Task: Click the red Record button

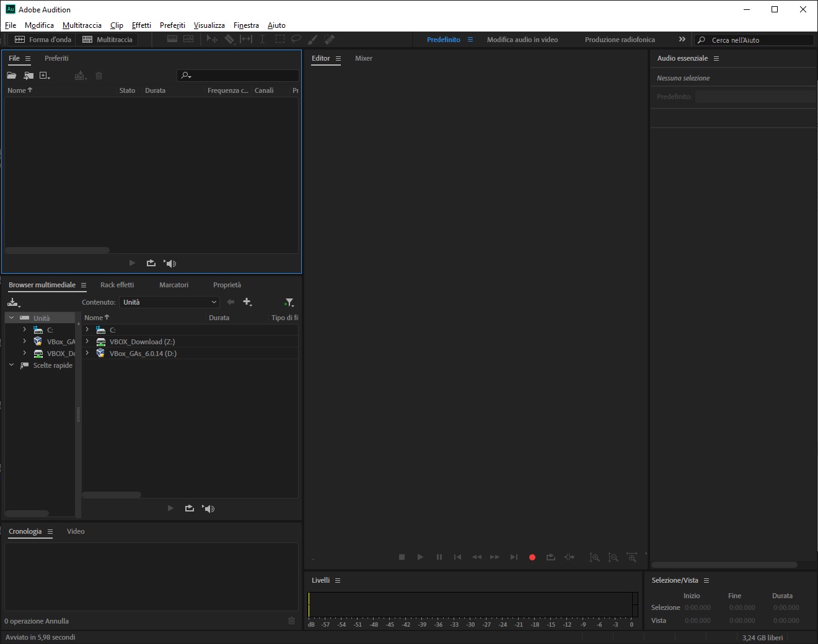Action: (x=532, y=557)
